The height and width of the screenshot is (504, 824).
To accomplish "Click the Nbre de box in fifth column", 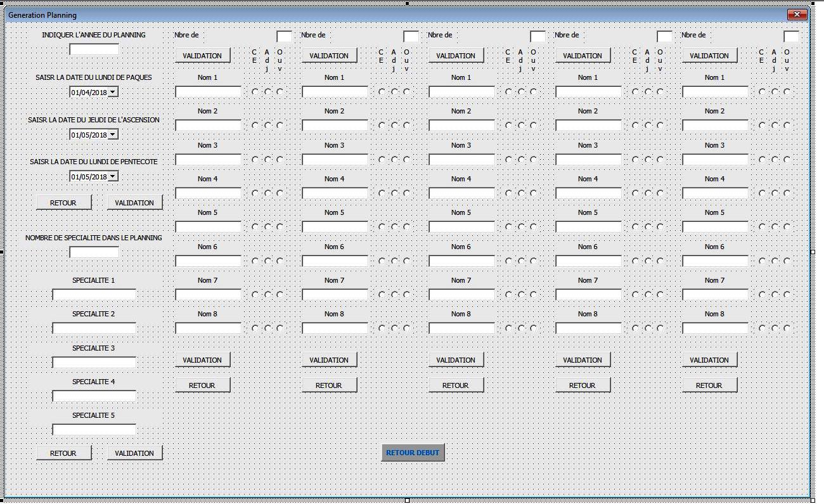I will coord(792,36).
